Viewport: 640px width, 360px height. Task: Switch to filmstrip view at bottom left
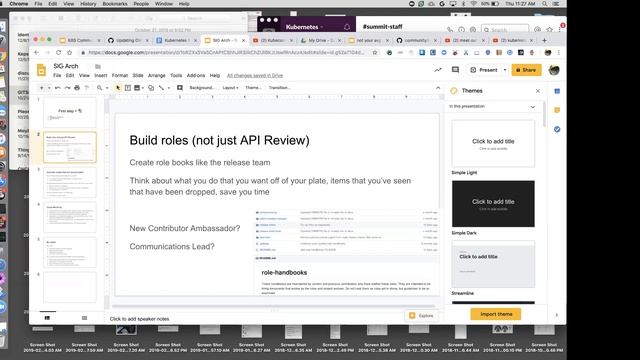[47, 318]
